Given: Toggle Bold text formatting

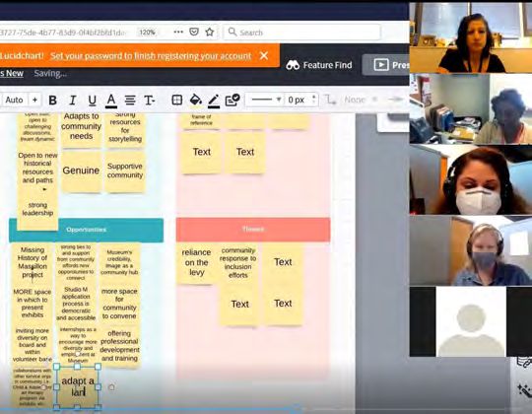Looking at the screenshot, I should pyautogui.click(x=52, y=101).
